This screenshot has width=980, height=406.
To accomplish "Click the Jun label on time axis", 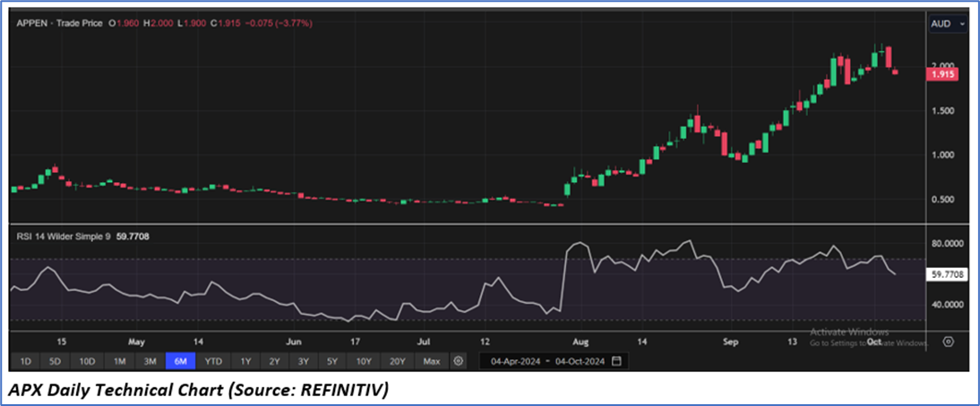I will click(293, 342).
